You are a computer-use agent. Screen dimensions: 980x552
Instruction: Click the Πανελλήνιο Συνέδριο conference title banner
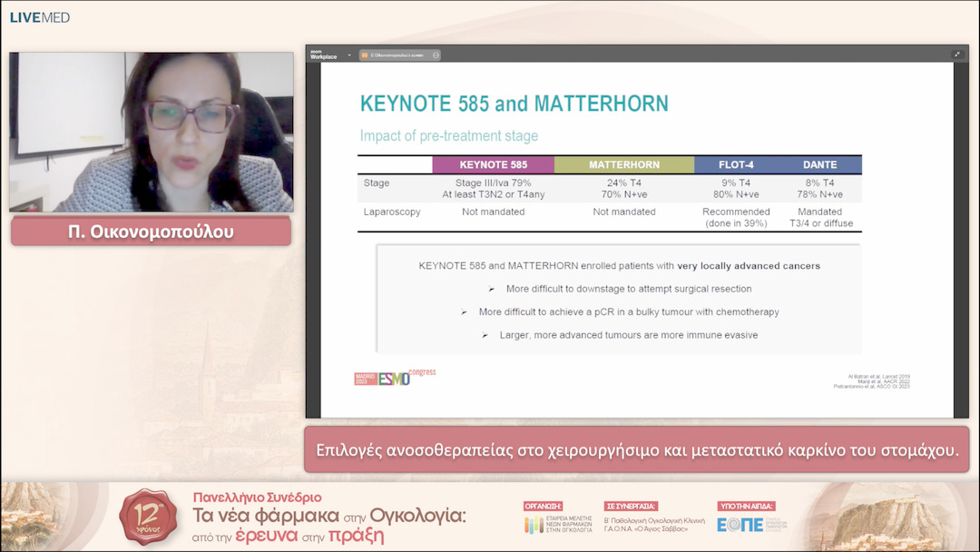pyautogui.click(x=328, y=516)
